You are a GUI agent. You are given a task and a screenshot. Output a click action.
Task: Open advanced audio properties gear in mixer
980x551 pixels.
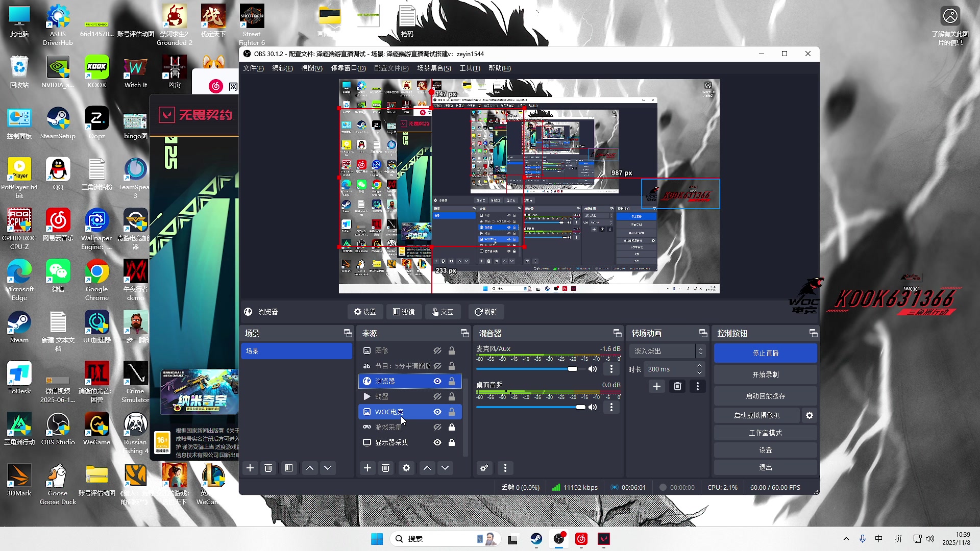(x=484, y=468)
